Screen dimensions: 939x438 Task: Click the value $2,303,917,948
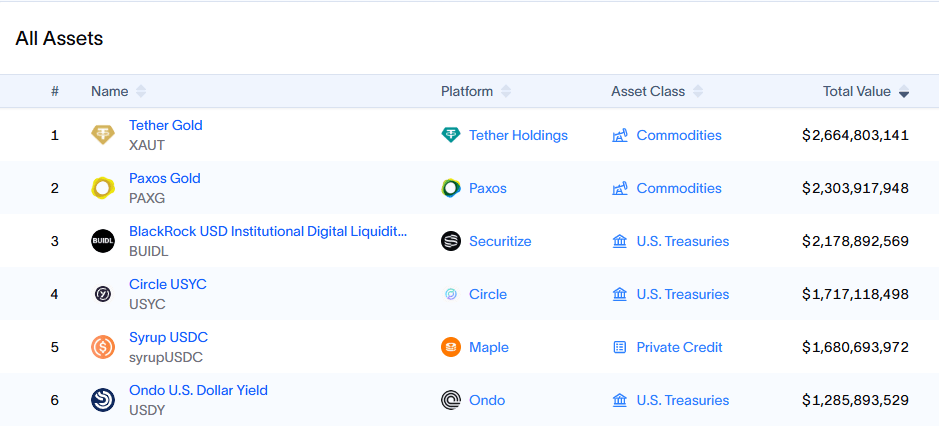click(x=855, y=188)
